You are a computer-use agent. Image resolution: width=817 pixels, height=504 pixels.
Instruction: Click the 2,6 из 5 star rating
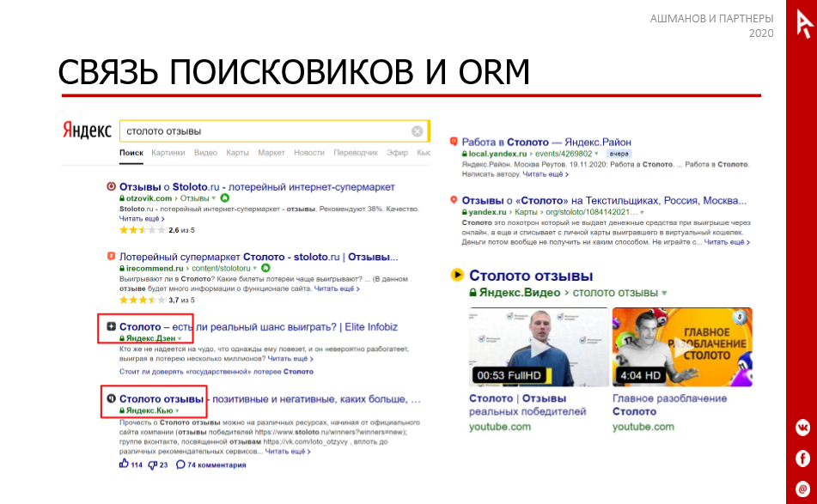click(x=157, y=229)
